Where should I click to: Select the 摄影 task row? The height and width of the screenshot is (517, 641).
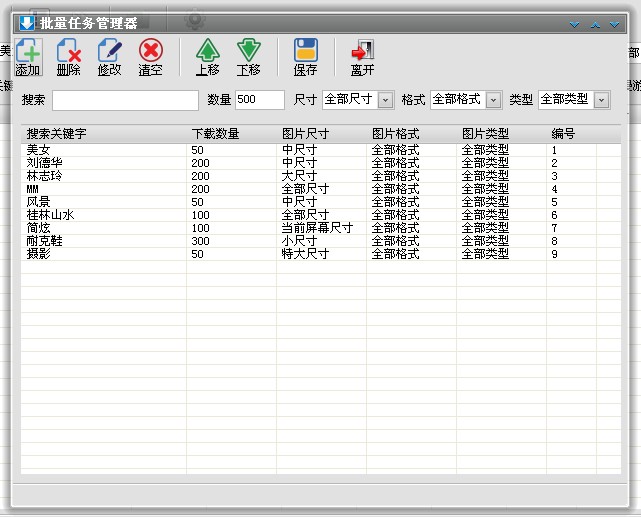pos(321,254)
